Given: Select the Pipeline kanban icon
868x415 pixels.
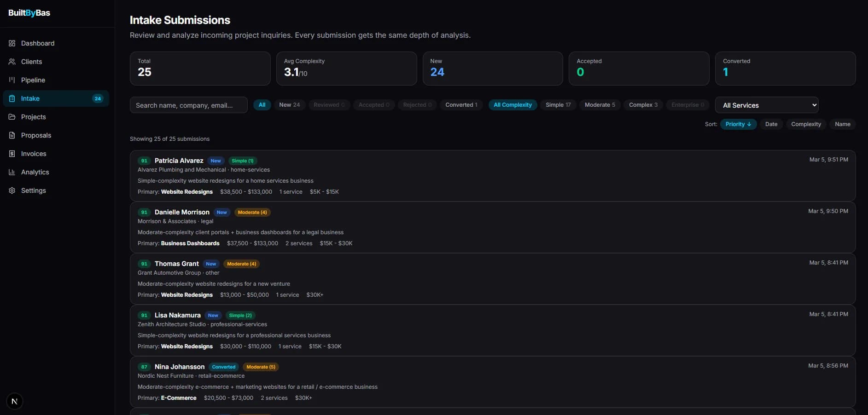Looking at the screenshot, I should 12,80.
